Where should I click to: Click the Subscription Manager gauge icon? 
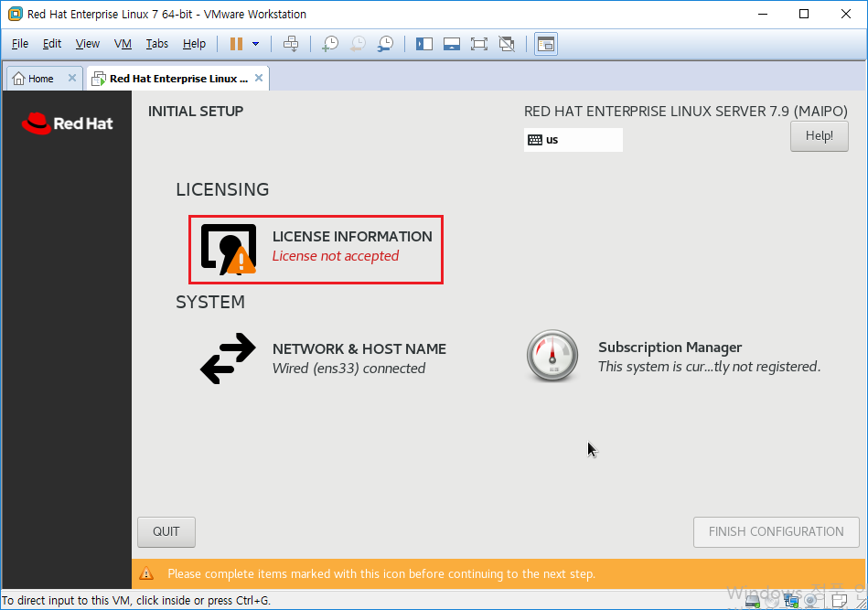(x=552, y=356)
